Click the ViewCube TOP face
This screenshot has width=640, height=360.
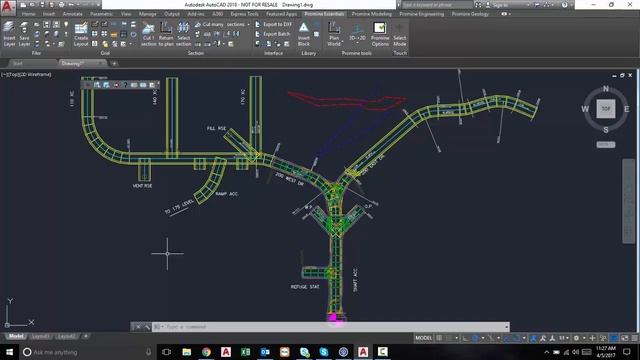pyautogui.click(x=606, y=109)
